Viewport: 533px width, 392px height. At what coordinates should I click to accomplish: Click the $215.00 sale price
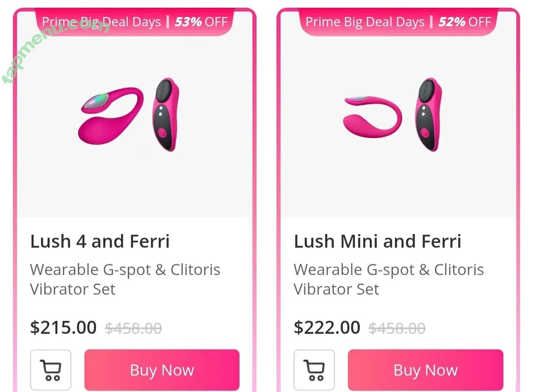tap(63, 328)
